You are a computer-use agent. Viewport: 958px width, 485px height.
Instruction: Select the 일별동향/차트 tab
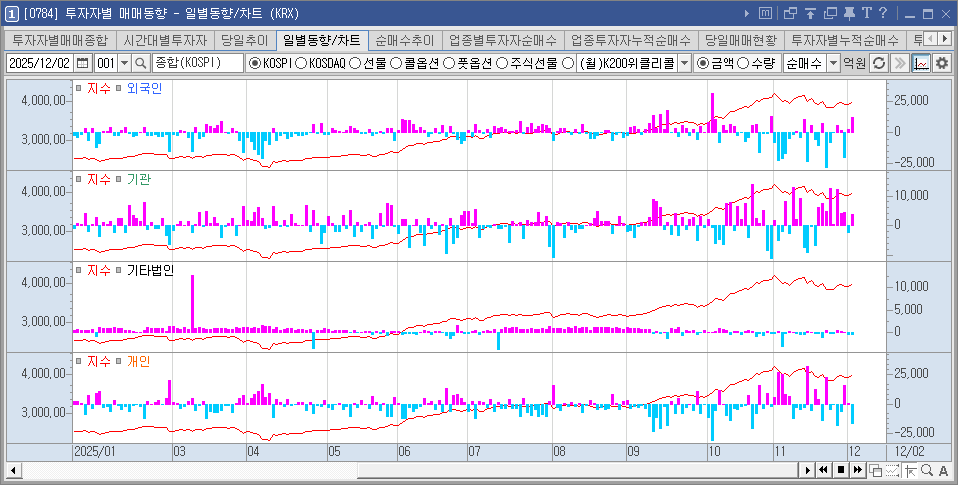[x=322, y=40]
